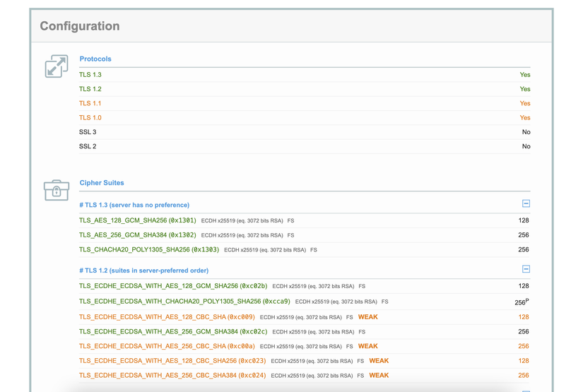
Task: Click the orange 128 value on the 0xc023 row
Action: (x=524, y=361)
